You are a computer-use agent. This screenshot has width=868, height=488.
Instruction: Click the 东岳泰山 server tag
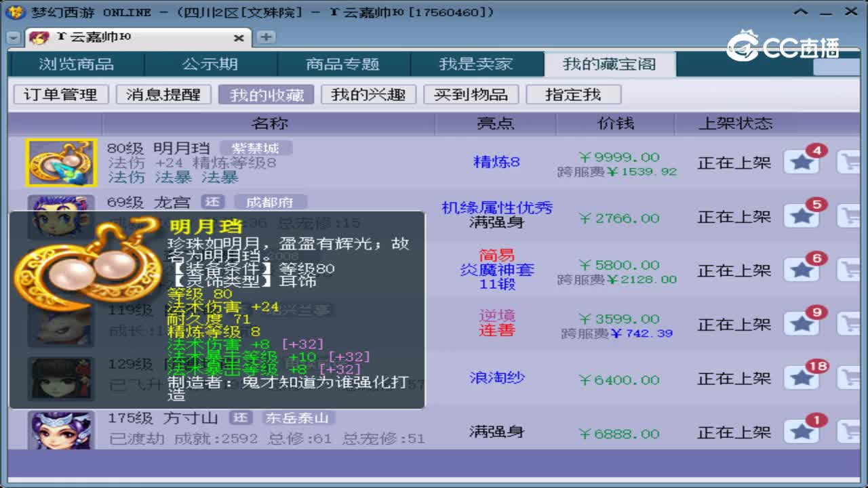296,418
